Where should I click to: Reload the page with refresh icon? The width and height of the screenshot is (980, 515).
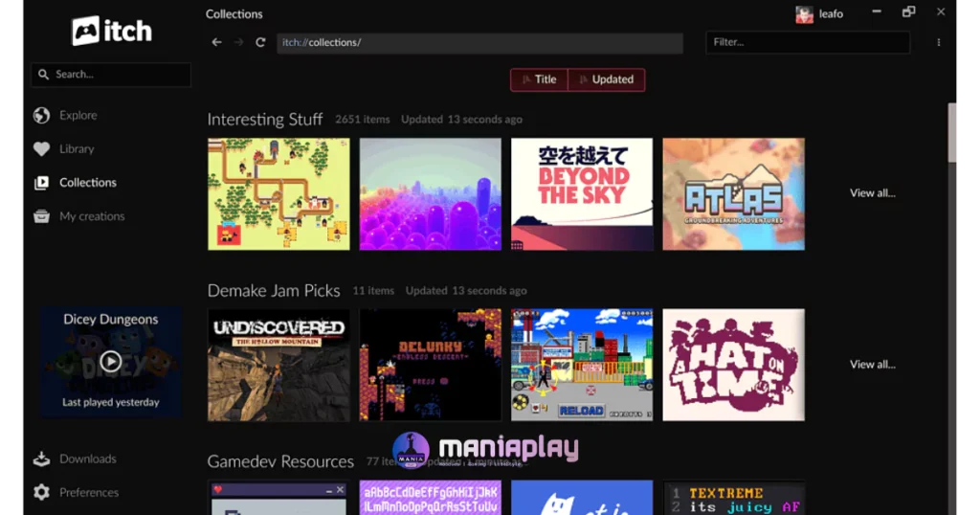point(260,42)
